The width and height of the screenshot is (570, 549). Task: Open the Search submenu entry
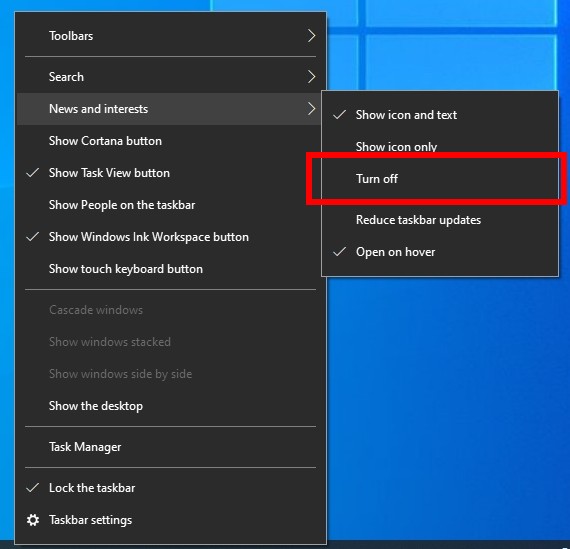170,77
